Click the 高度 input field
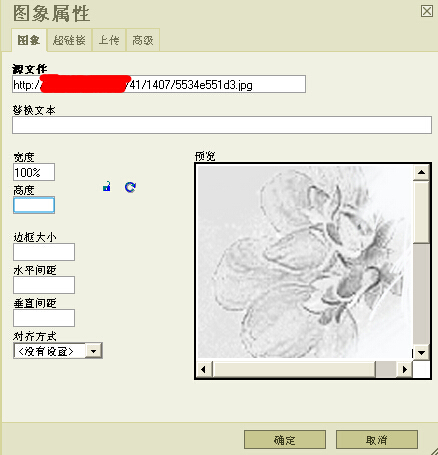 [34, 205]
